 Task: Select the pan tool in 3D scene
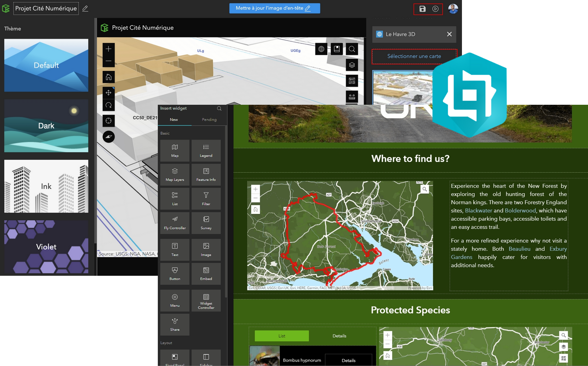coord(108,93)
